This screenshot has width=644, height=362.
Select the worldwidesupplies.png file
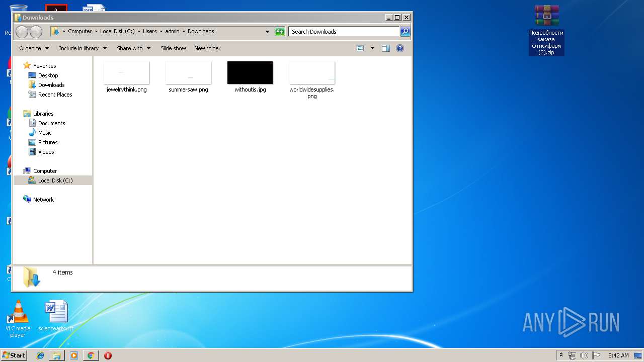click(x=312, y=79)
